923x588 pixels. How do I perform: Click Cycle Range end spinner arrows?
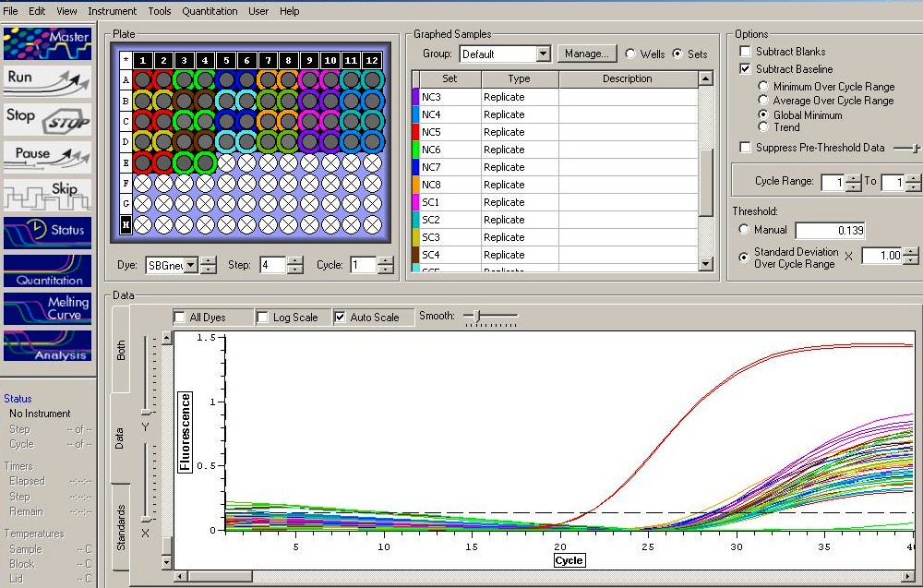(x=913, y=183)
